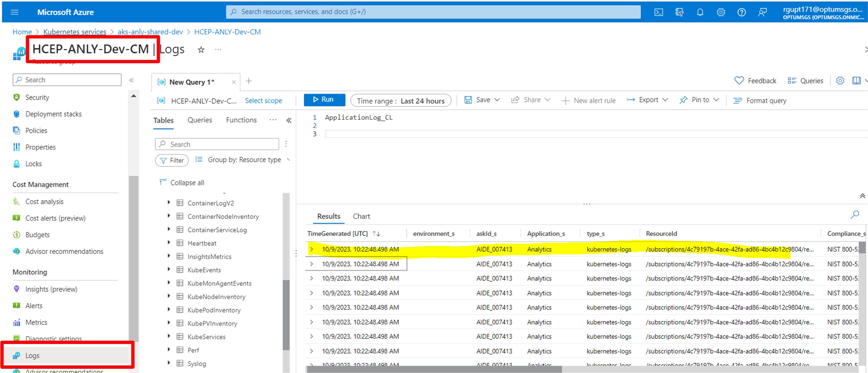Screen dimensions: 868x373
Task: Open query editor settings gear icon
Action: [840, 80]
